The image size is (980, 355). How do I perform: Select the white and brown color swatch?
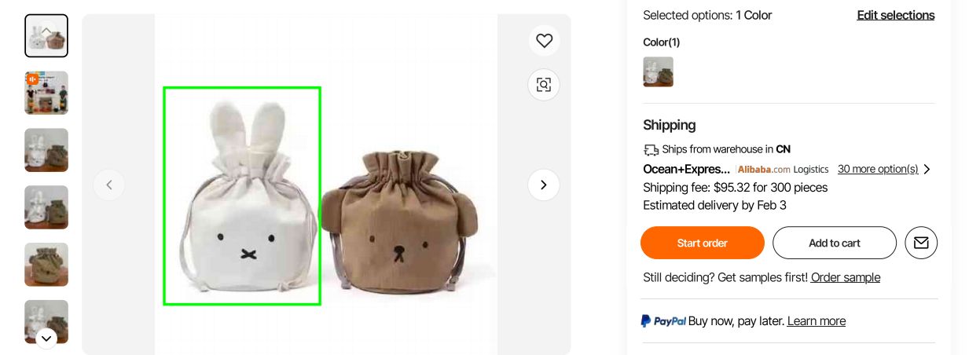click(x=658, y=71)
